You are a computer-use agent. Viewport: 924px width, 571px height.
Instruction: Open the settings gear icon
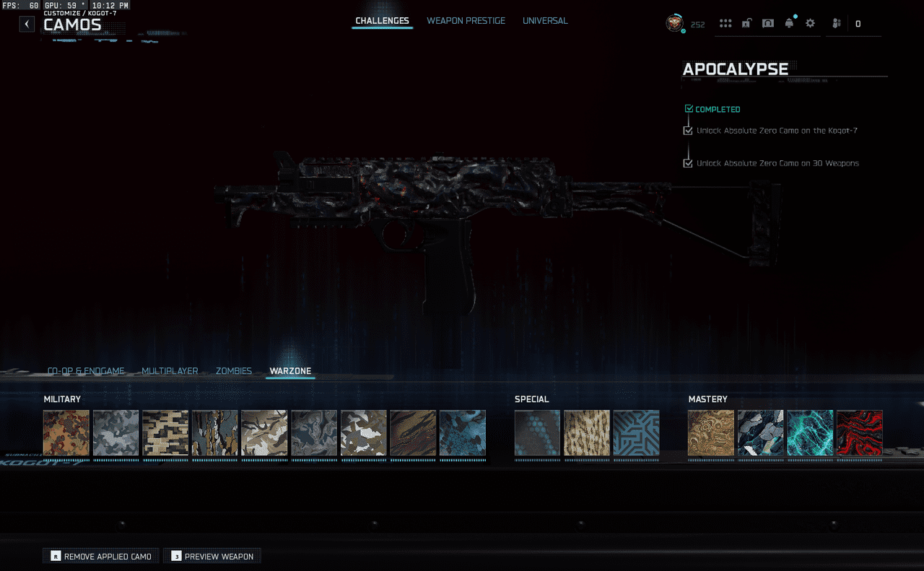tap(810, 24)
